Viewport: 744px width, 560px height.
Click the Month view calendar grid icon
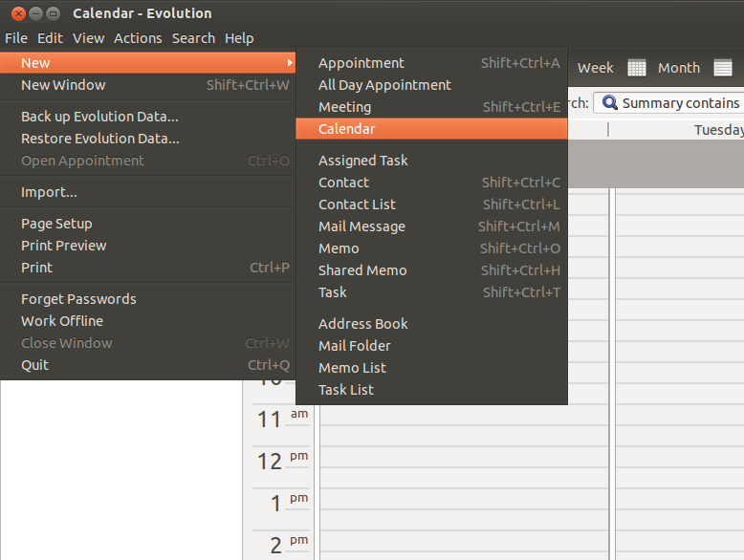pyautogui.click(x=637, y=68)
